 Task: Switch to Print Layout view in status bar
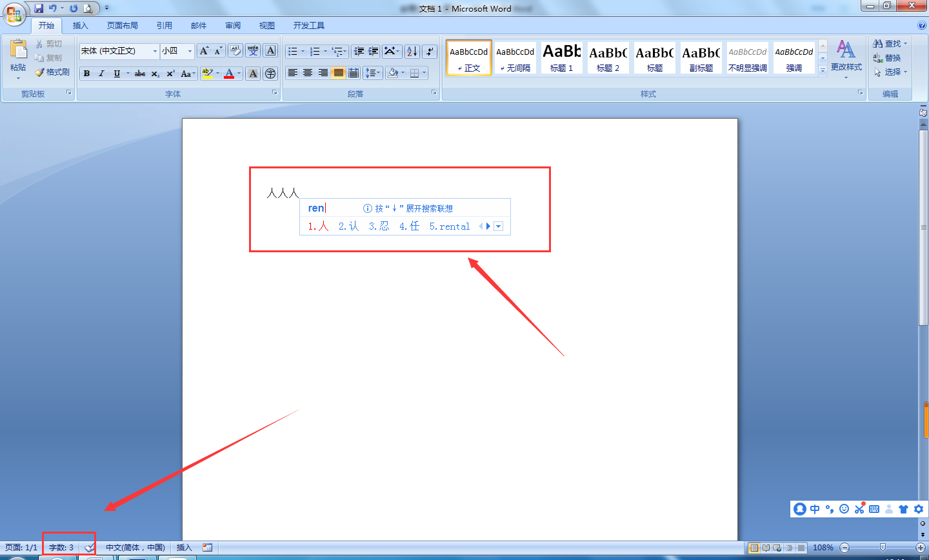pyautogui.click(x=753, y=548)
